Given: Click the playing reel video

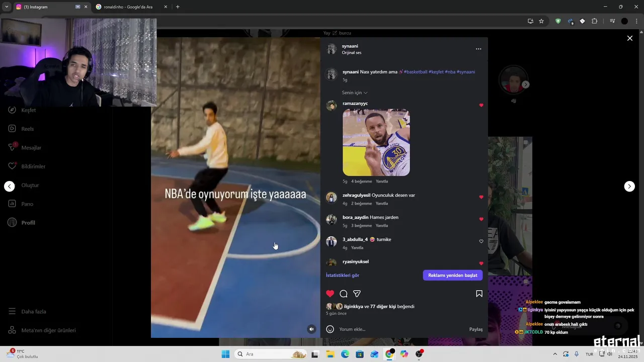Looking at the screenshot, I should coord(235,187).
